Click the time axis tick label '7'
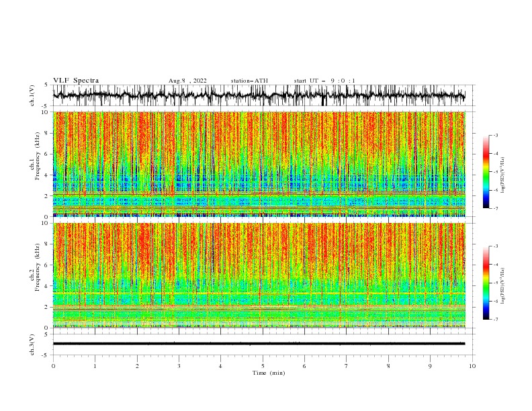Image resolution: width=532 pixels, height=411 pixels. click(x=347, y=366)
